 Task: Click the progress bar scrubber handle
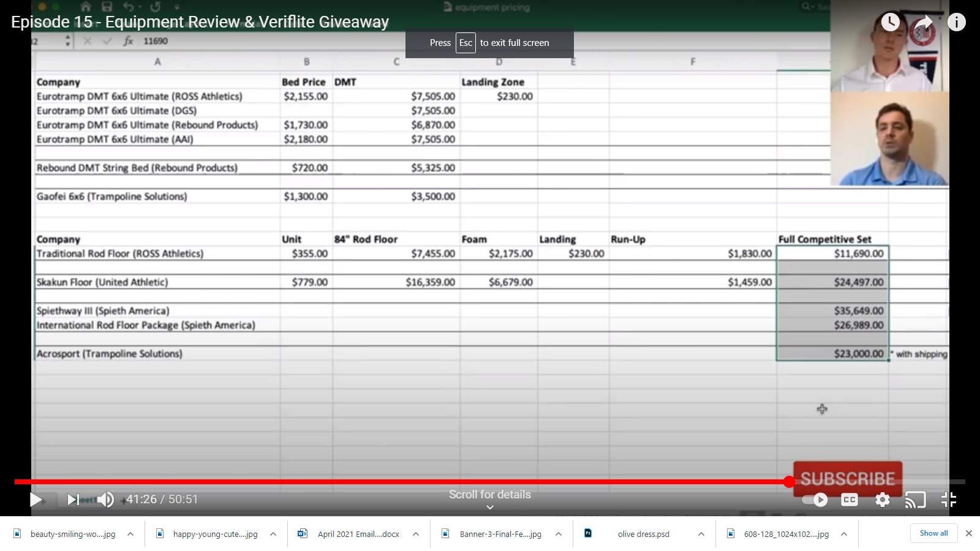(x=790, y=482)
